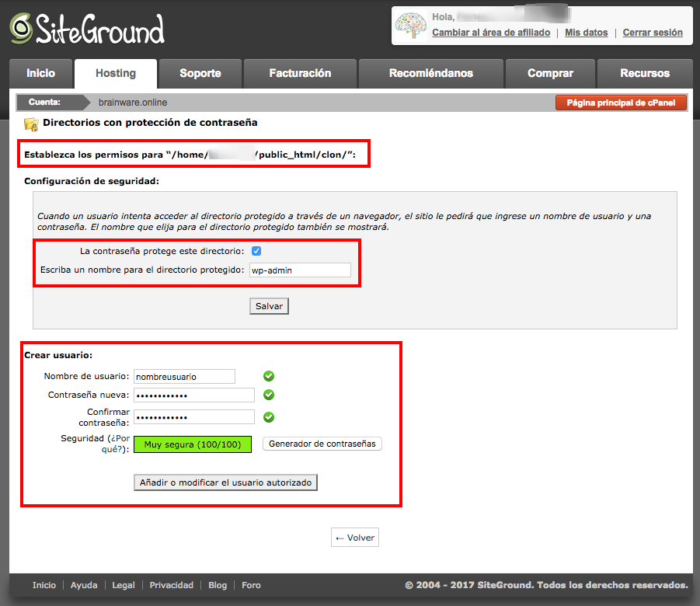This screenshot has height=606, width=700.
Task: Click 'Directorios con protección de contraseña' heading
Action: tap(150, 123)
